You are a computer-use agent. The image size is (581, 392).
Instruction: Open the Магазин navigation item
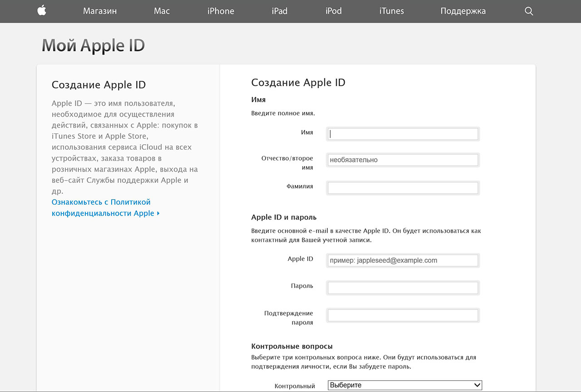tap(100, 11)
